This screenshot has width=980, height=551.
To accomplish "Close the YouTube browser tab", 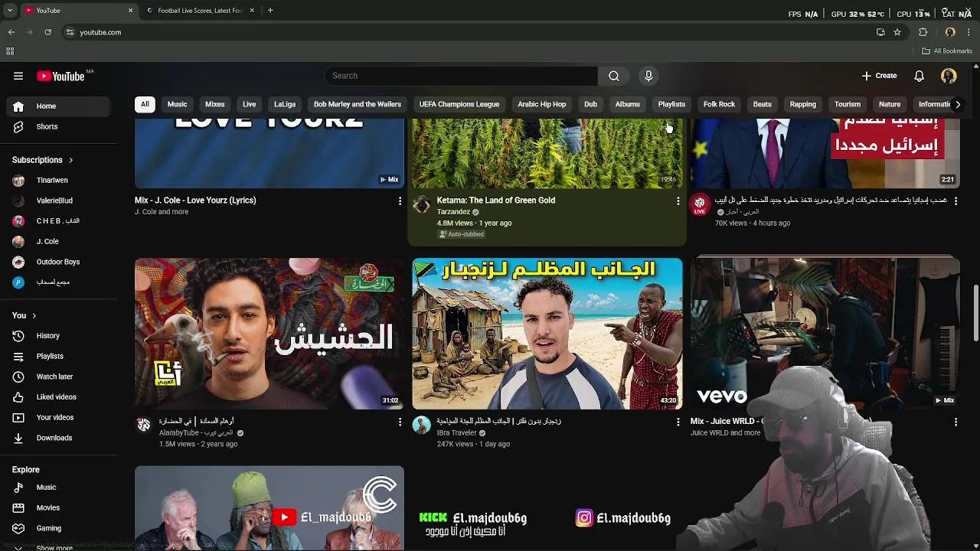I will pyautogui.click(x=130, y=11).
